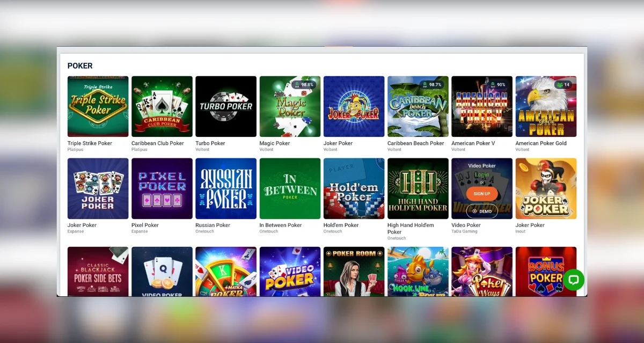The height and width of the screenshot is (343, 644).
Task: Launch the Video Poker Demo mode
Action: [x=481, y=211]
